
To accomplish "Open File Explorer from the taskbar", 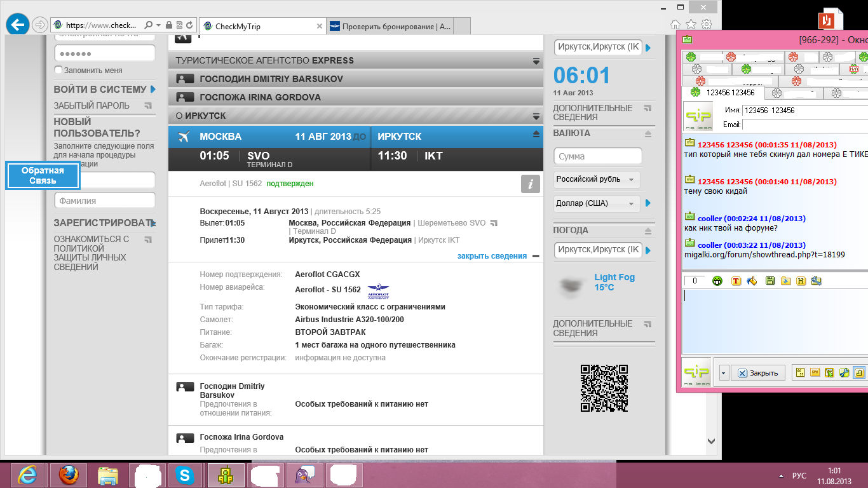I will coord(108,475).
